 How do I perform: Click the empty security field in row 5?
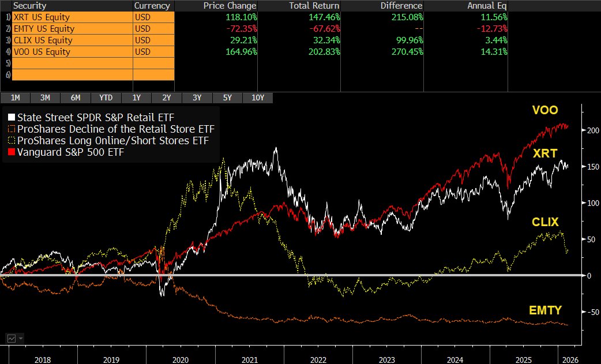(73, 63)
